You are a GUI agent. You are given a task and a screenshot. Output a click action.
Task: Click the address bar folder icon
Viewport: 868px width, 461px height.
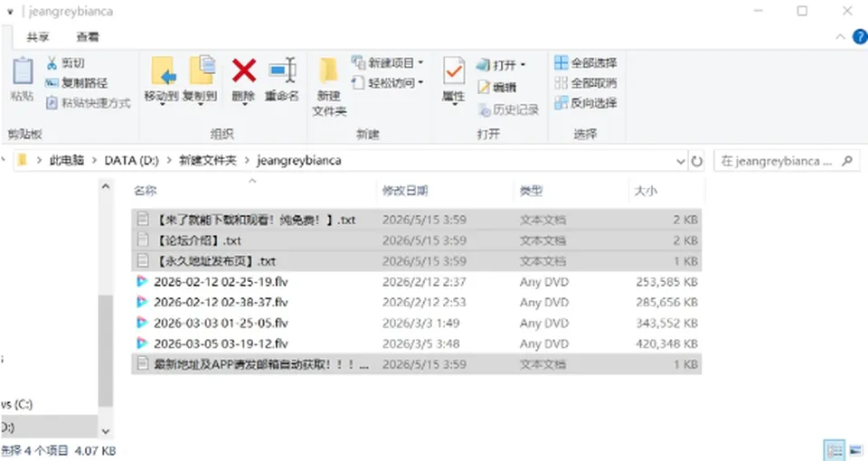point(22,161)
